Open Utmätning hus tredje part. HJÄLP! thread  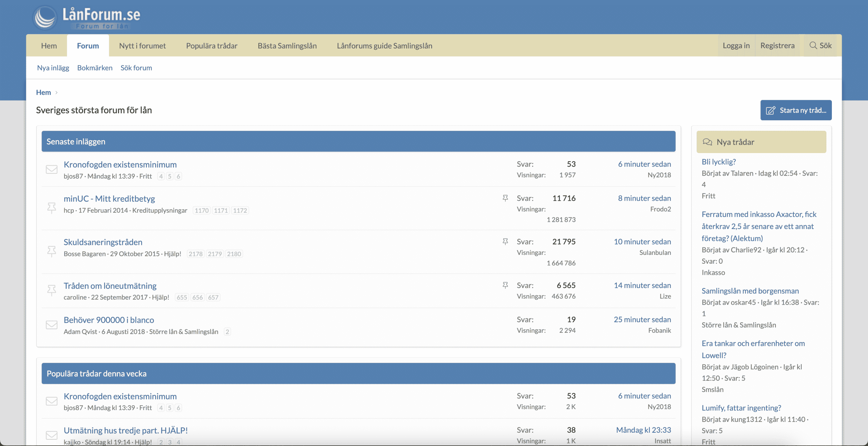[x=126, y=430]
